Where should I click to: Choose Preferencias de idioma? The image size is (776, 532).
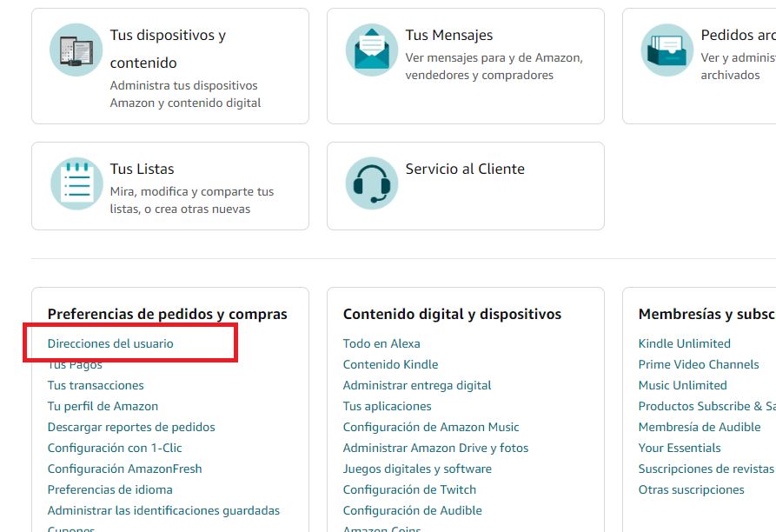109,489
